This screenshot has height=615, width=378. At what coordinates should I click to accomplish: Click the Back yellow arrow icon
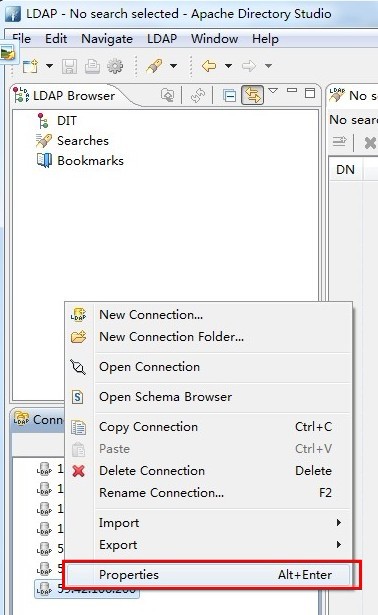(x=209, y=66)
